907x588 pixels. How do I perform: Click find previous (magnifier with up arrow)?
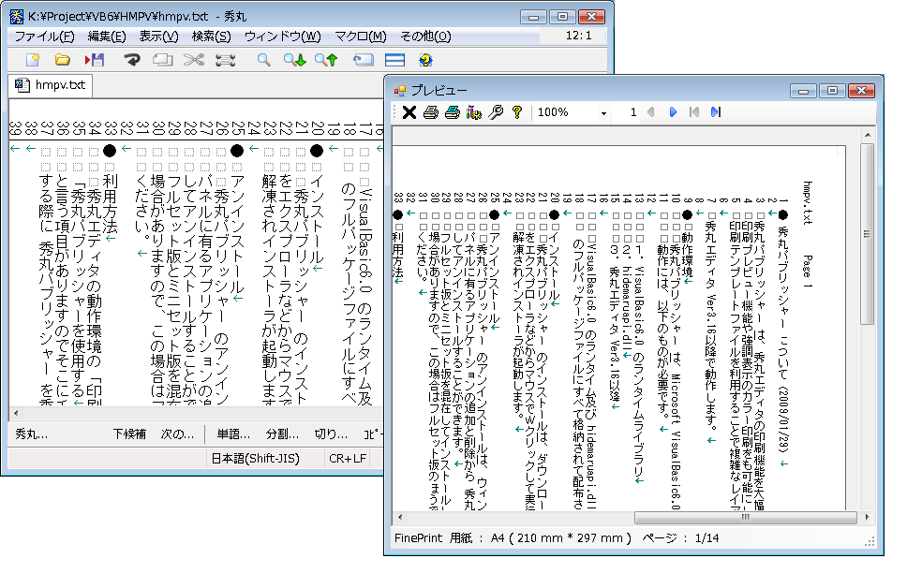coord(326,60)
